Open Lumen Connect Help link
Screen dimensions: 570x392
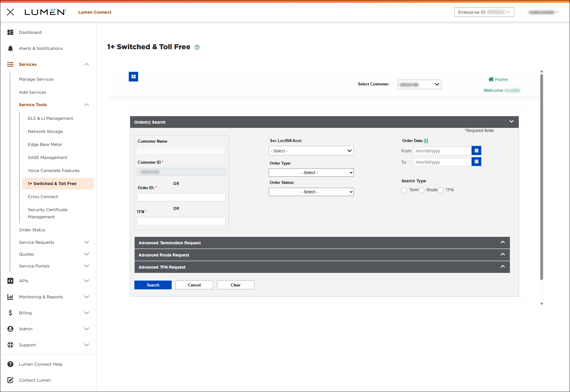click(x=41, y=364)
